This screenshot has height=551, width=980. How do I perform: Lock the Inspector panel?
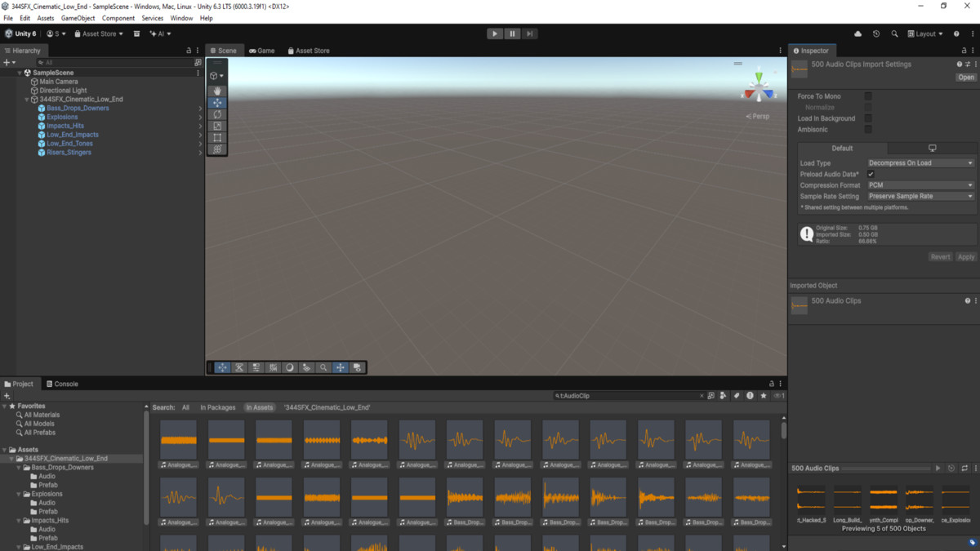964,51
